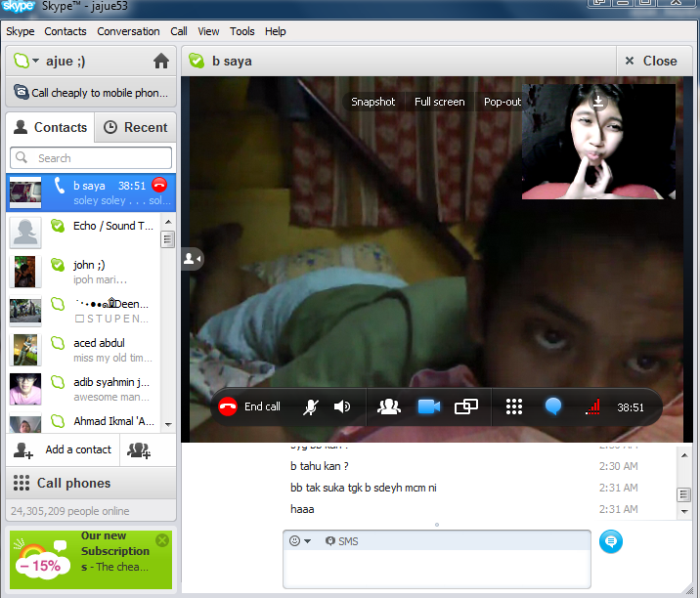Select aced abdul contact
Screen dimensions: 700x598
[83, 350]
